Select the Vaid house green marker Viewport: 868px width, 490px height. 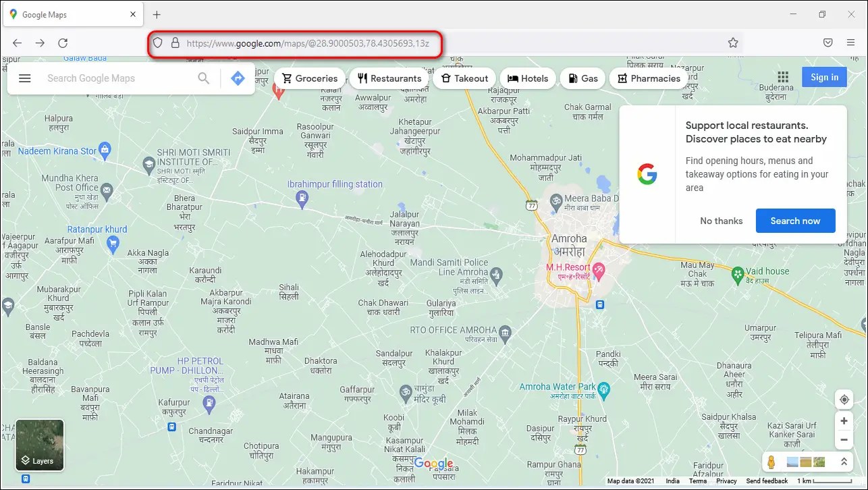(x=738, y=273)
